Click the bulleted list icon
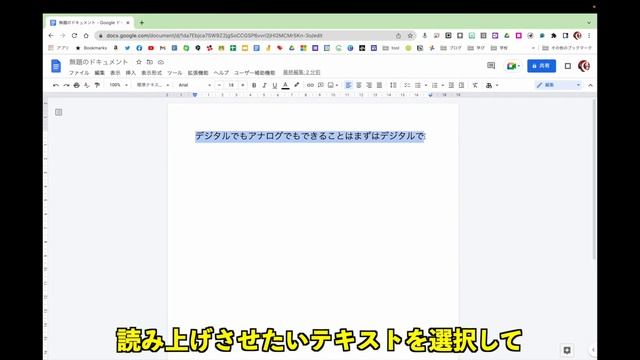Screen dimensions: 640x360 (418, 85)
